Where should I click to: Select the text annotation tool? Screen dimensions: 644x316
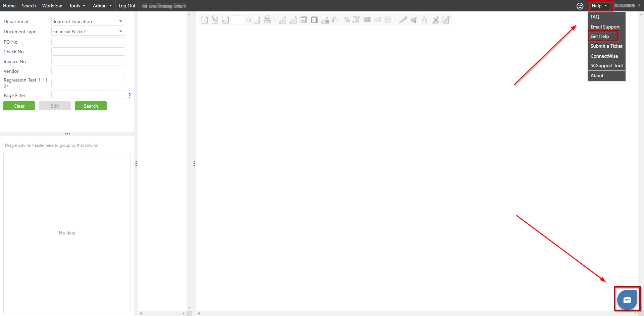[x=388, y=20]
